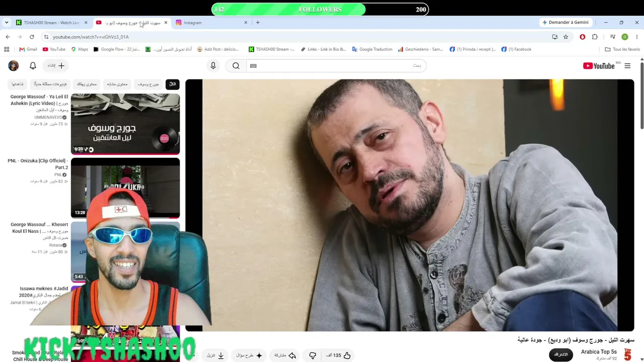Open the YouTube hamburger guide menu
Viewport: 644px width, 362px height.
[627, 66]
